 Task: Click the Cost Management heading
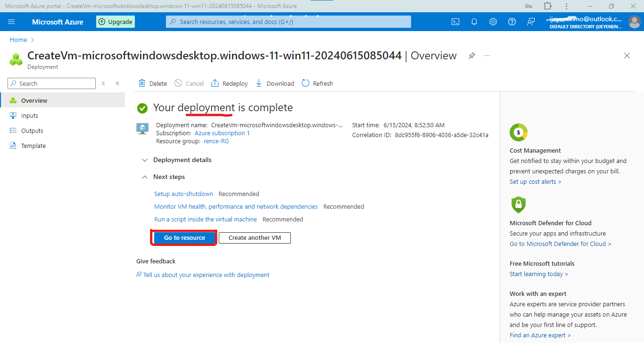pyautogui.click(x=535, y=150)
